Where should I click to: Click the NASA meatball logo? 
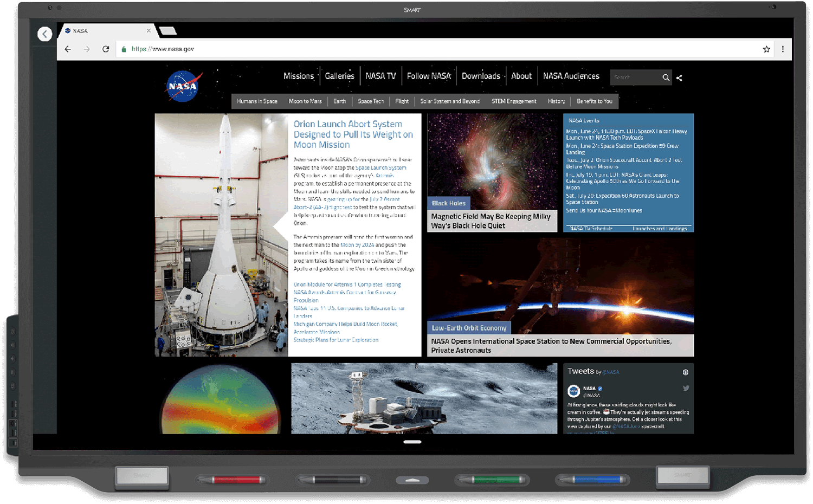coord(183,86)
